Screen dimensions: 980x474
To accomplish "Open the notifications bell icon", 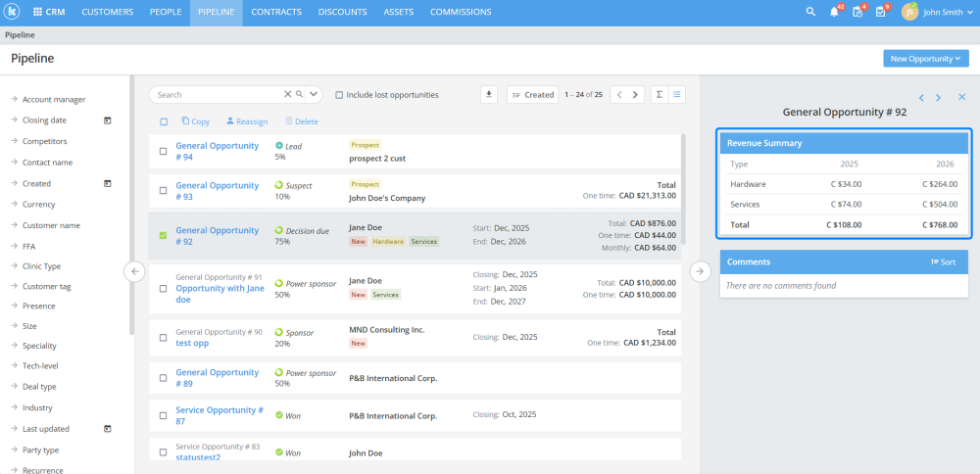I will 834,12.
